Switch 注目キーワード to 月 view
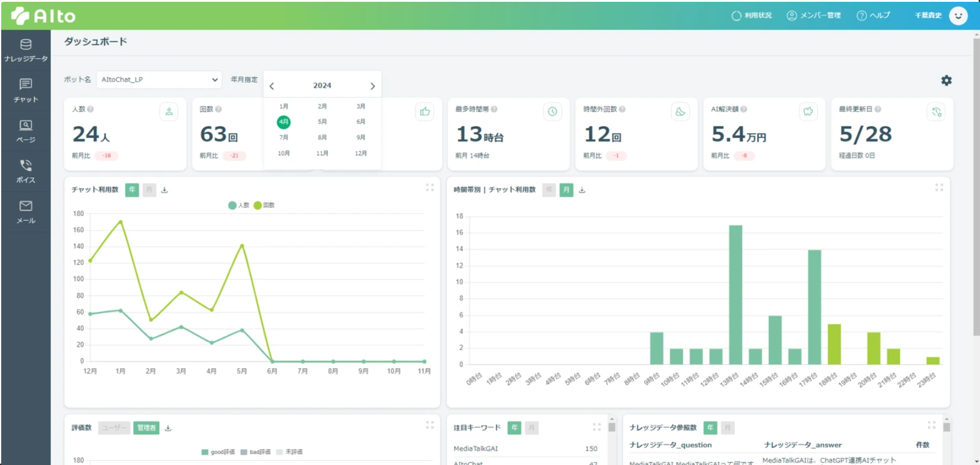The image size is (980, 465). tap(531, 428)
